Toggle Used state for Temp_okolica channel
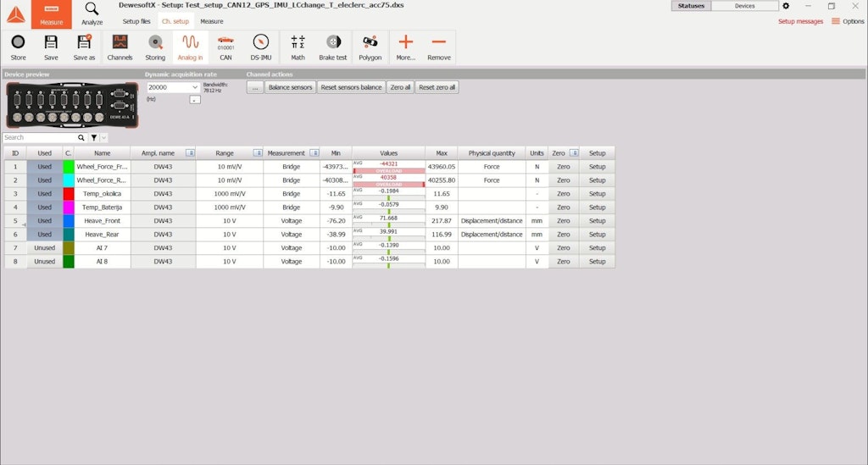This screenshot has height=465, width=868. pos(45,193)
